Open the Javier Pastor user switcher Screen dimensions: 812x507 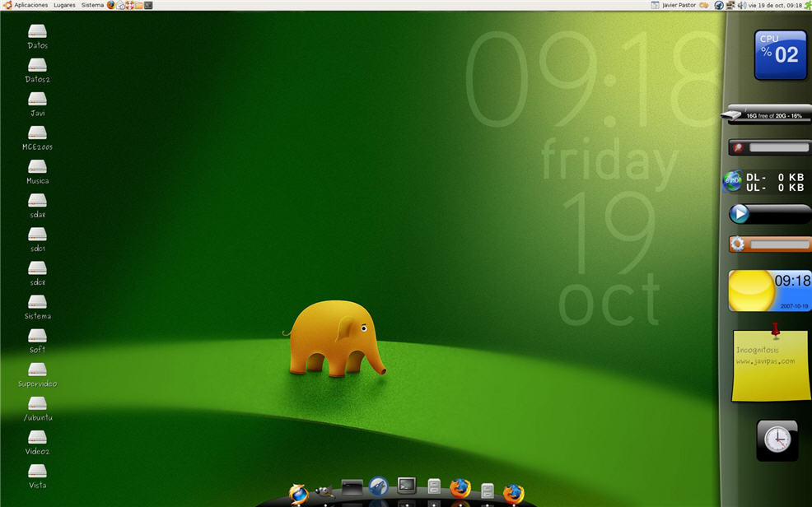[679, 5]
